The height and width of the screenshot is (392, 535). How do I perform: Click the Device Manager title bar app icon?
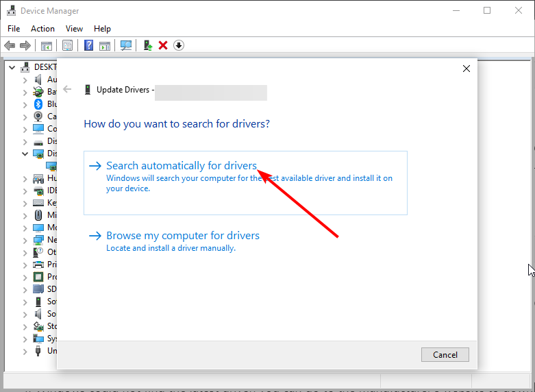(11, 10)
